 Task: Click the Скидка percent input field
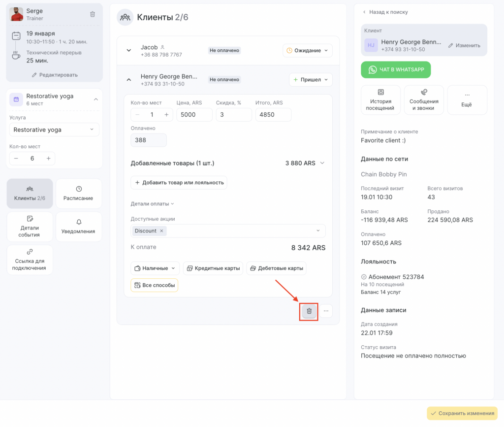pyautogui.click(x=233, y=115)
